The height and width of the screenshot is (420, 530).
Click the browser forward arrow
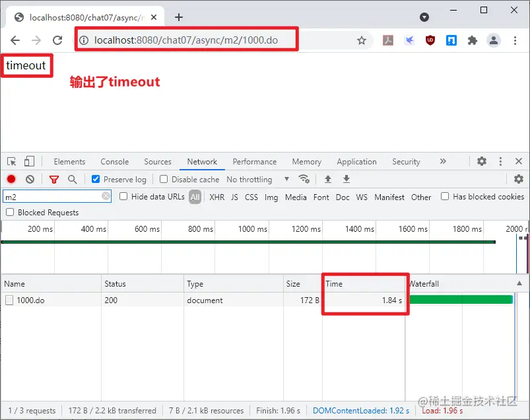(x=36, y=40)
